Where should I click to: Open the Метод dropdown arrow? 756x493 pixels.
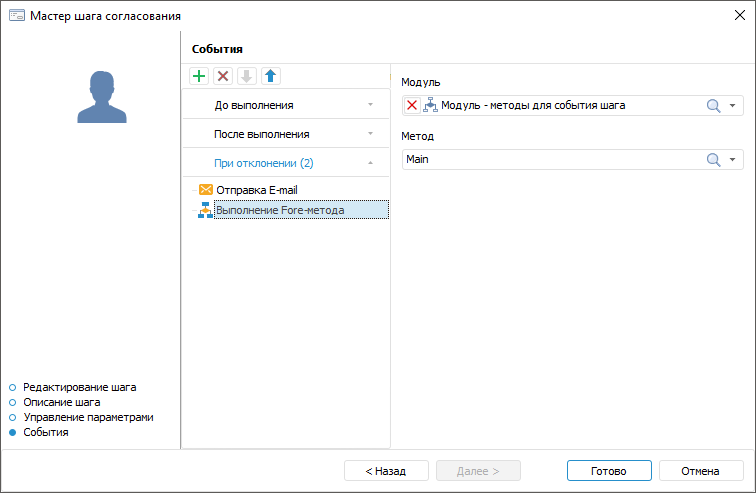733,159
